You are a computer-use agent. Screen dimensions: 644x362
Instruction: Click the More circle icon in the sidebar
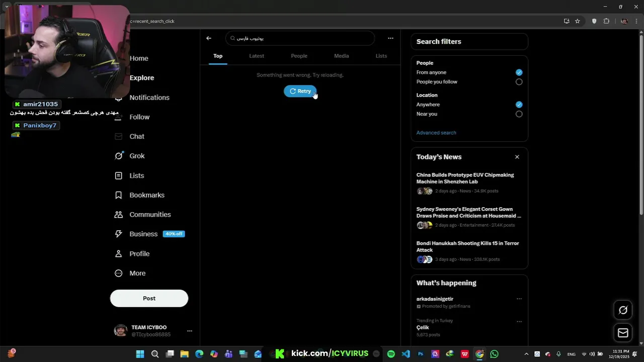click(x=119, y=273)
